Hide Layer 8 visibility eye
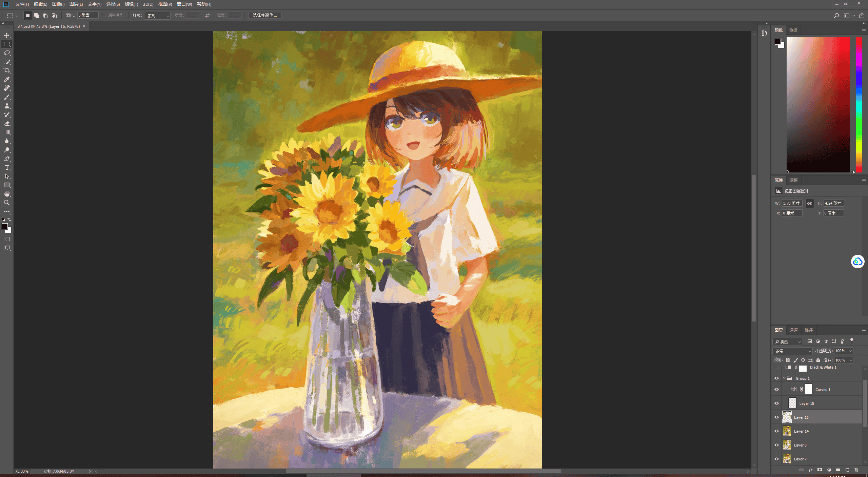 coord(776,445)
